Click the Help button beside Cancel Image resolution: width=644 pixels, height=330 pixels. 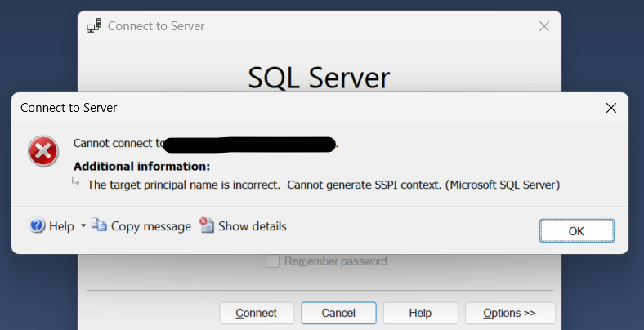tap(420, 313)
